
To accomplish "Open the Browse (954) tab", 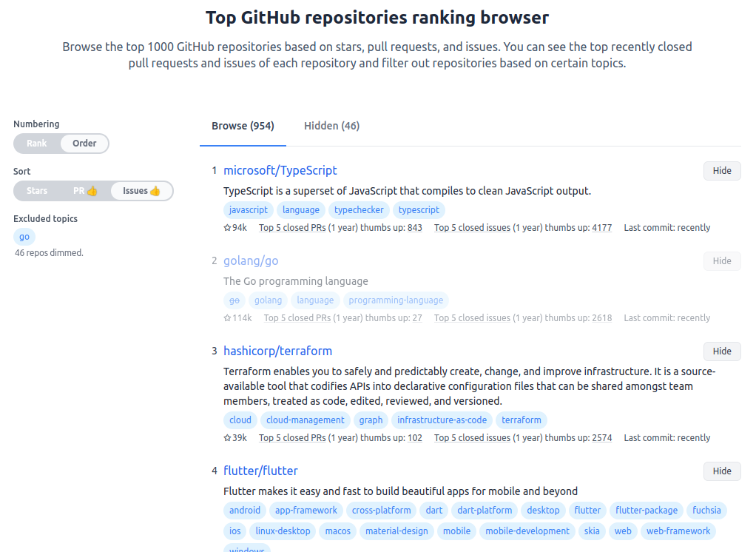I will (243, 126).
